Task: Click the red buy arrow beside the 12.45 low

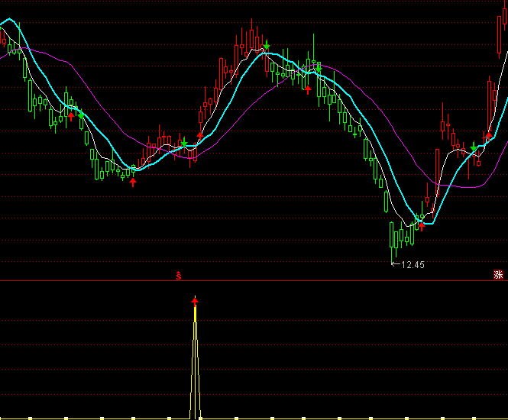Action: [421, 226]
